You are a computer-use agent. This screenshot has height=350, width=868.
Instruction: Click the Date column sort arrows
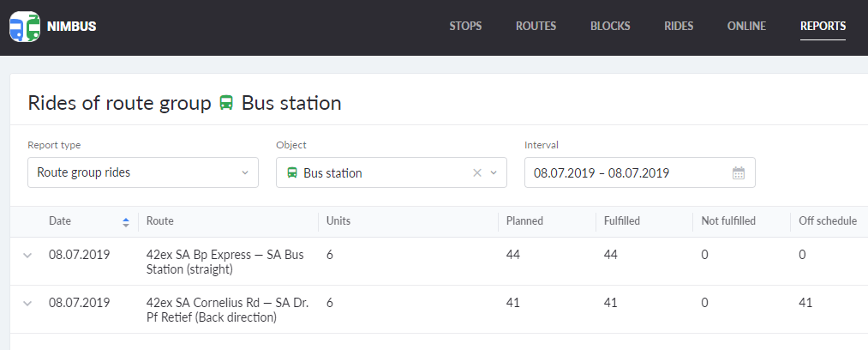tap(126, 222)
